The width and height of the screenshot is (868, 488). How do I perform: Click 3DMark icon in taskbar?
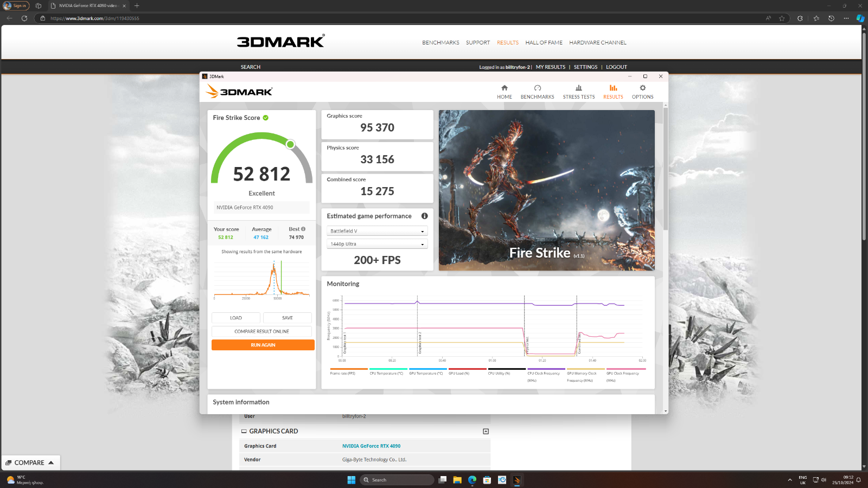[516, 480]
